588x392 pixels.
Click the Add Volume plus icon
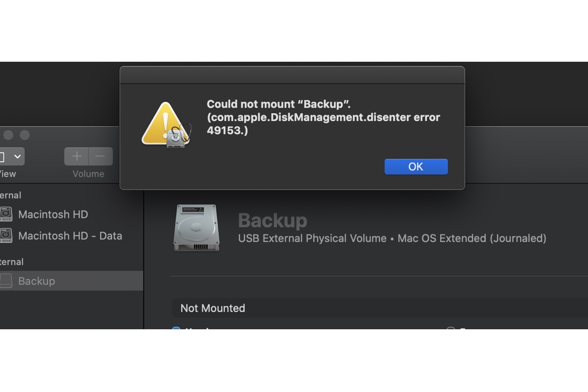pos(76,156)
